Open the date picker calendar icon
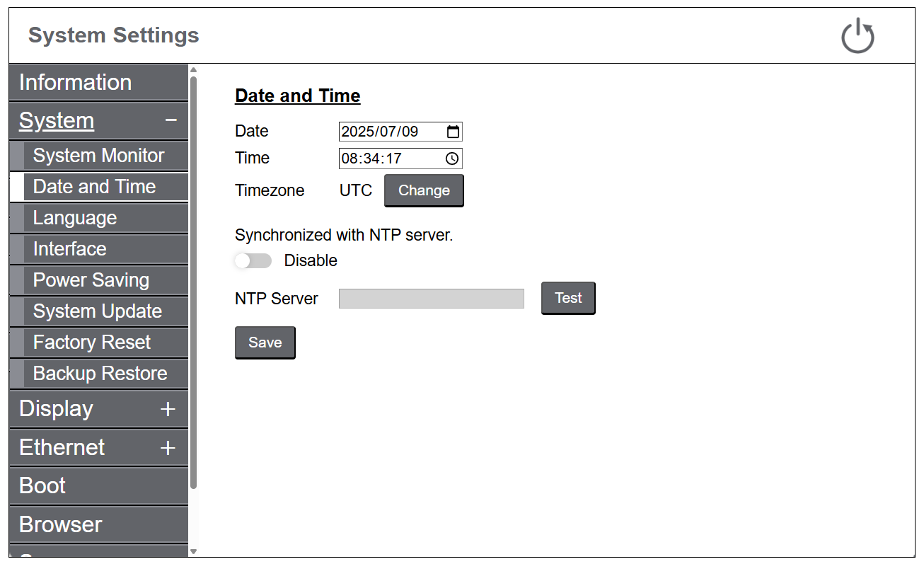924x564 pixels. point(453,132)
